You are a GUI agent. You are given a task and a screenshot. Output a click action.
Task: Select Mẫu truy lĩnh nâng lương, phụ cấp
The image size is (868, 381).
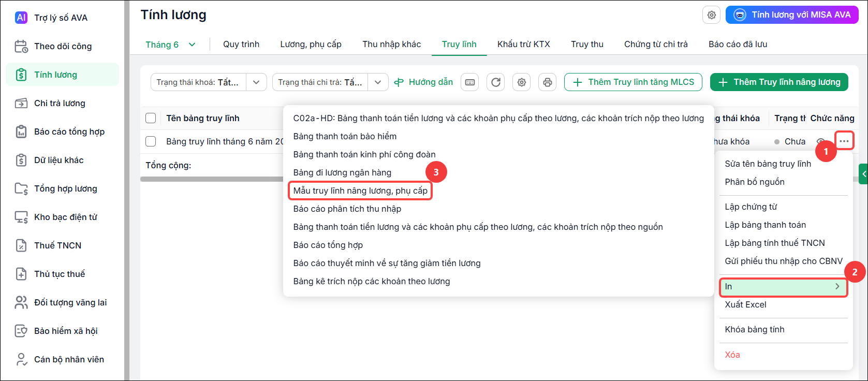pos(360,190)
